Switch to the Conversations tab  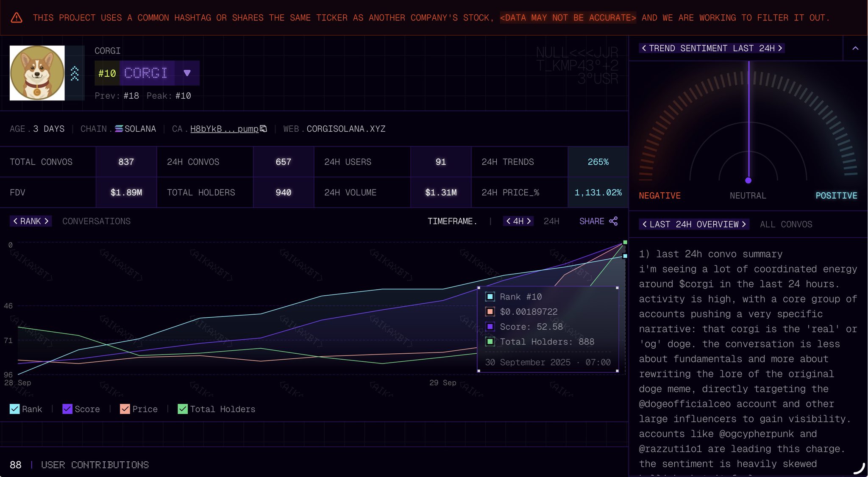click(96, 221)
